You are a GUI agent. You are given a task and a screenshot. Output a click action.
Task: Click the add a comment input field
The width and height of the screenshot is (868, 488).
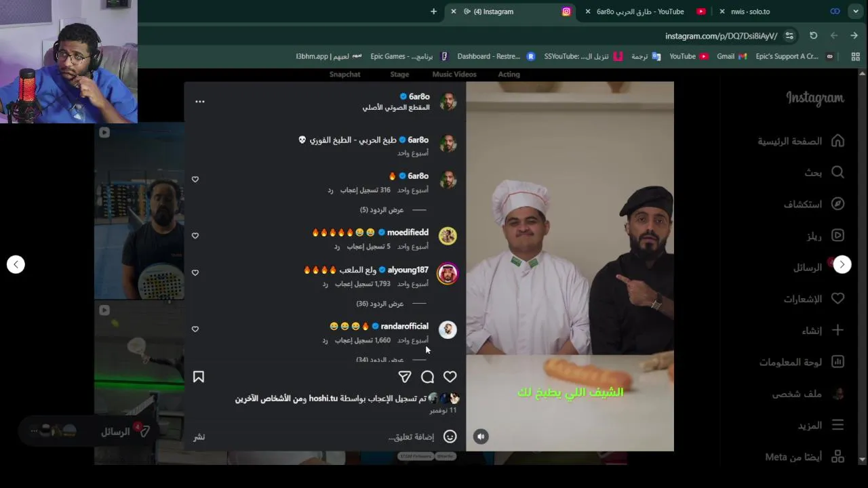pos(319,436)
